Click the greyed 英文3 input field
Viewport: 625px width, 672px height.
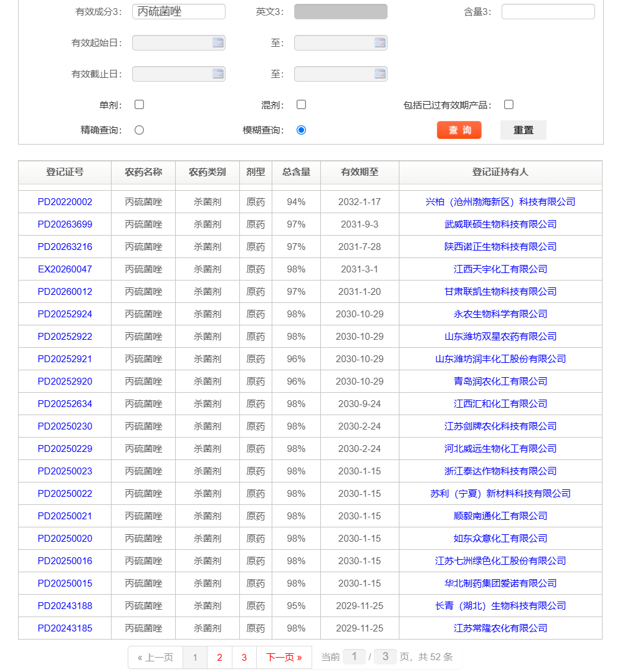(341, 12)
